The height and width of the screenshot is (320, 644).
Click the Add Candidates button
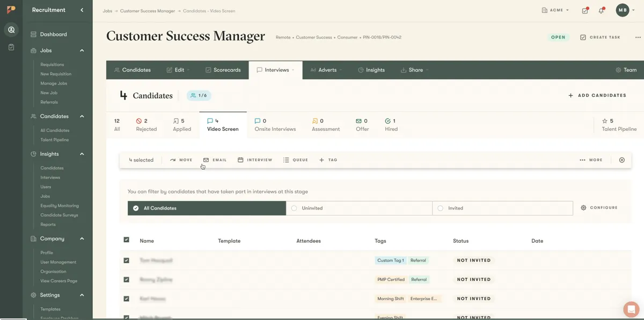(597, 95)
